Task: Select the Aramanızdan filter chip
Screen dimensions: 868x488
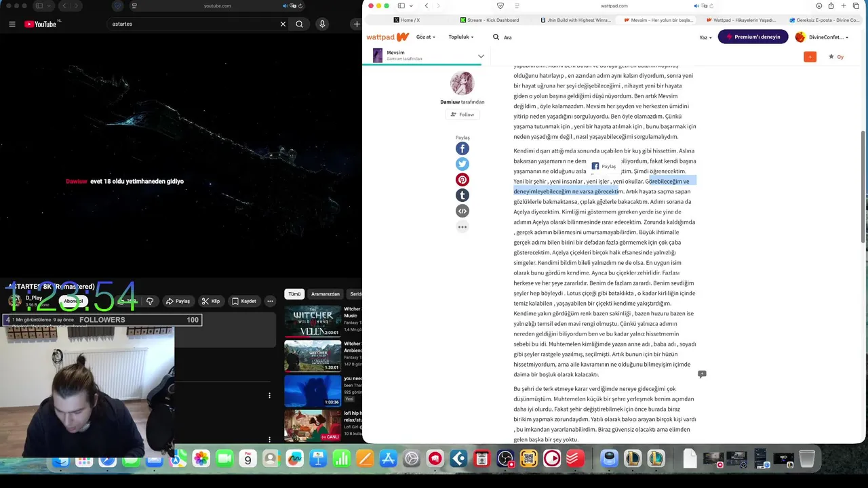Action: (325, 294)
